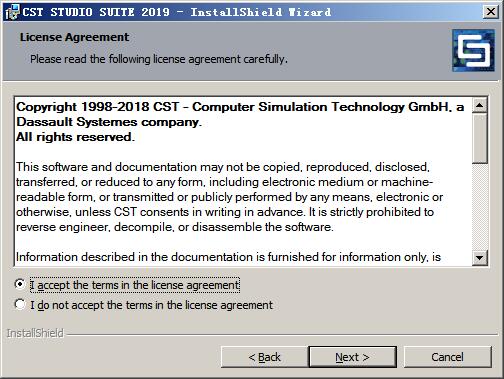Close the InstallShield Wizard window
Screen dimensions: 504x379
(491, 12)
